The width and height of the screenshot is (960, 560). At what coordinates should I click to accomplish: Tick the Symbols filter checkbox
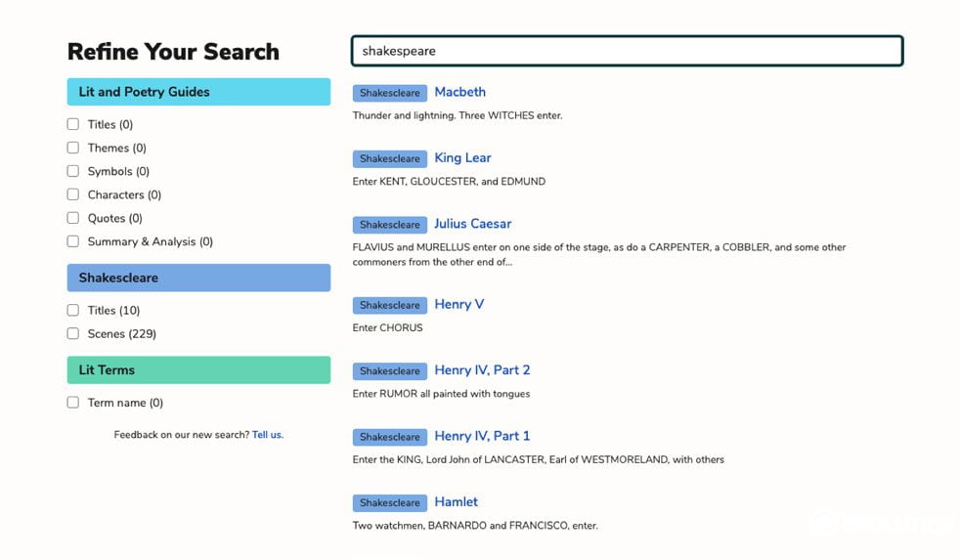click(73, 171)
